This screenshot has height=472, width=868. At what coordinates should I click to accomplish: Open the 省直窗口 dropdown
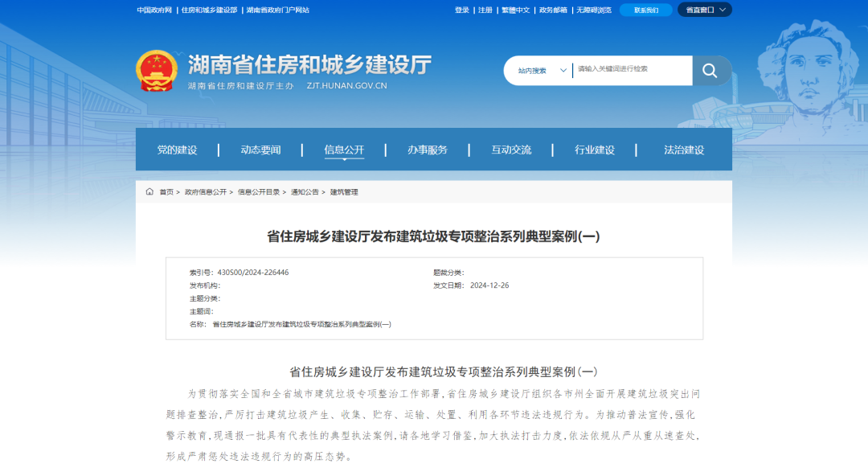pos(704,10)
